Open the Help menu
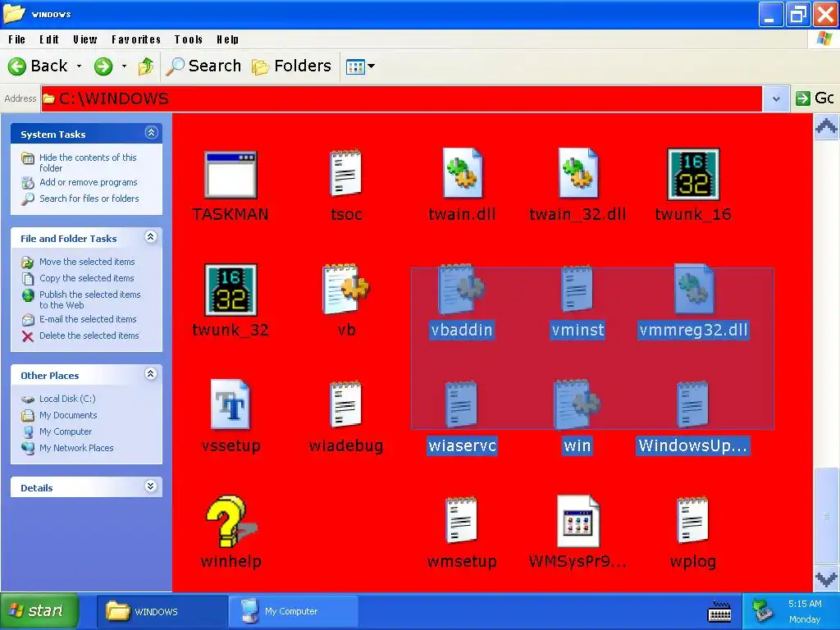 pyautogui.click(x=228, y=39)
